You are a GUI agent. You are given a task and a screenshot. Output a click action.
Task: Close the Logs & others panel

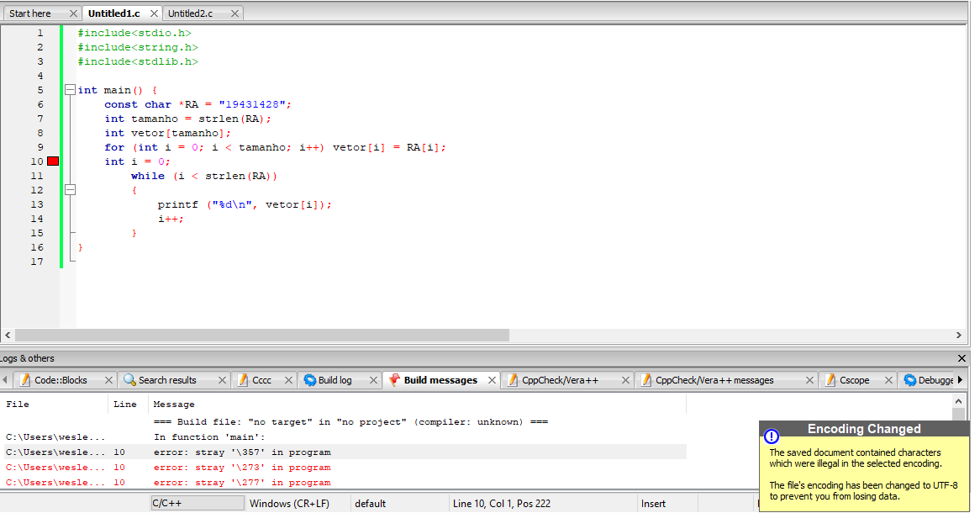tap(962, 358)
